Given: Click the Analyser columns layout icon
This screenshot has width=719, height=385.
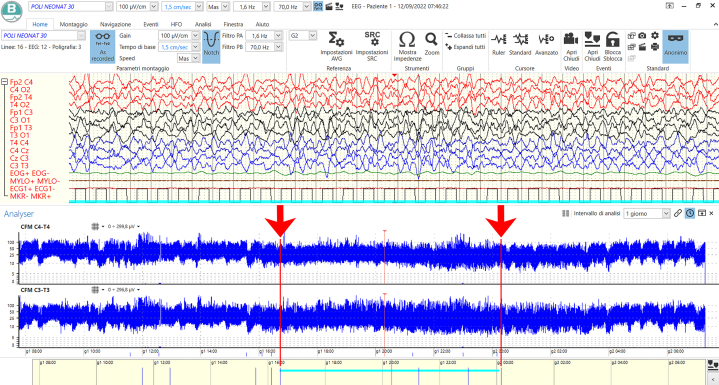Looking at the screenshot, I should coord(566,213).
